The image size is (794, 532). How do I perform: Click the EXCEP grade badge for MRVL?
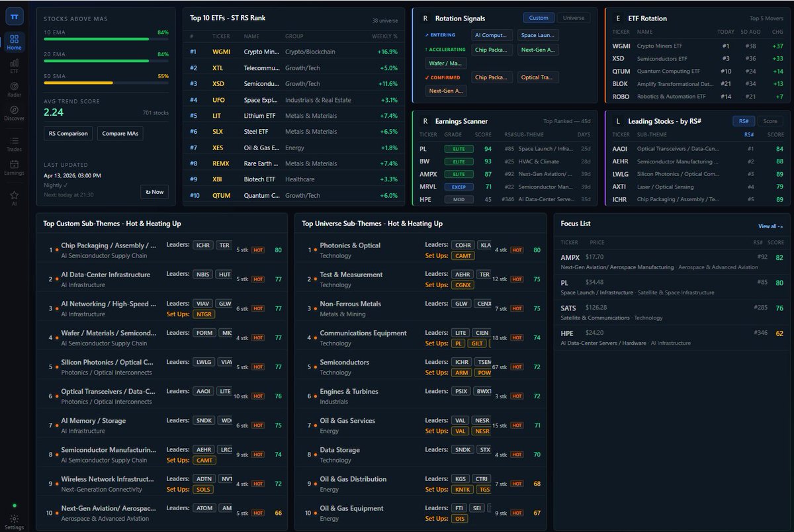pyautogui.click(x=459, y=187)
